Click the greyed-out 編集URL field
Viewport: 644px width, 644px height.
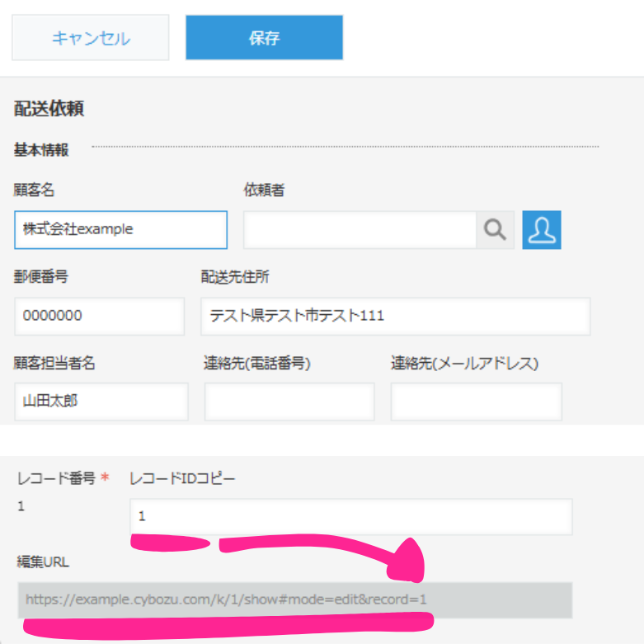pyautogui.click(x=295, y=599)
